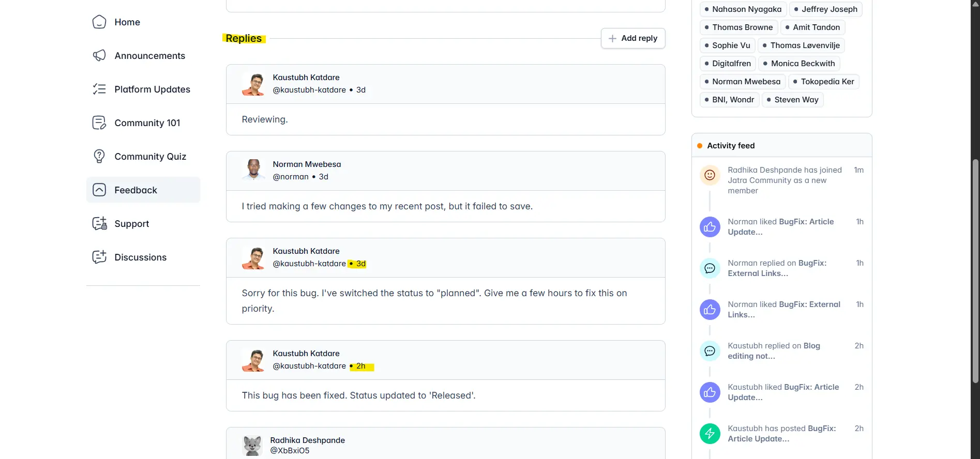The image size is (980, 459).
Task: Click Kaustubh Katdare name on Reviewing reply
Action: (x=306, y=78)
